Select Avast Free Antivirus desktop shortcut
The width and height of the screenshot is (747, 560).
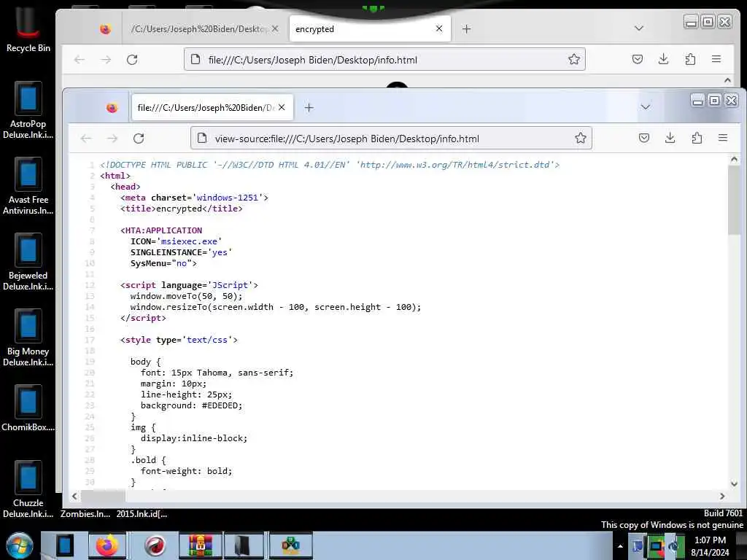pos(28,186)
